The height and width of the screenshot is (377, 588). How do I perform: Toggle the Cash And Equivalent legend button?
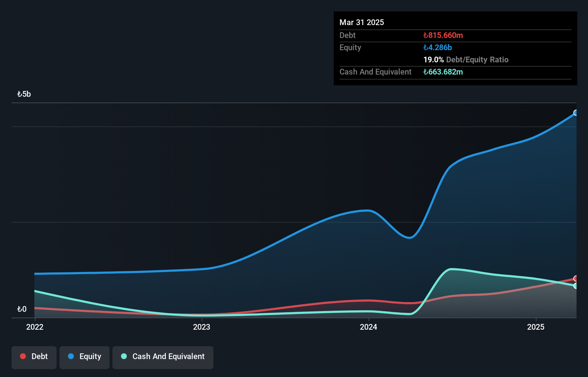163,357
